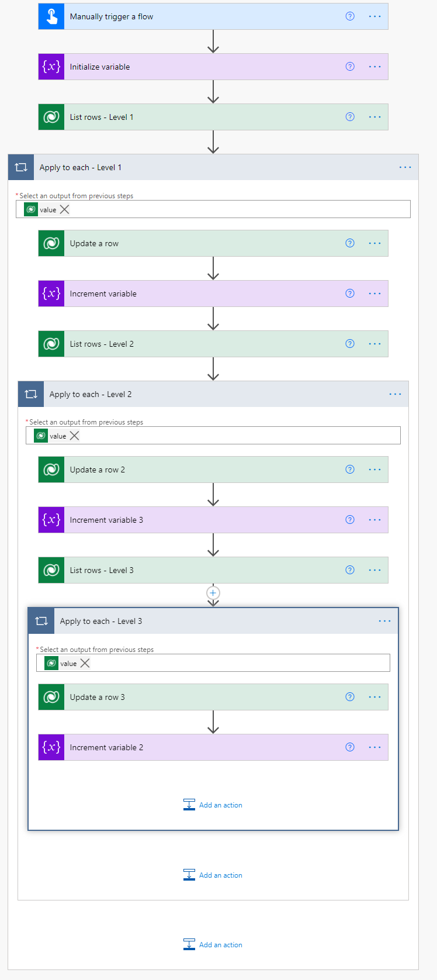The image size is (437, 980).
Task: Remove value token in Apply to each - Level 3
Action: click(x=85, y=663)
